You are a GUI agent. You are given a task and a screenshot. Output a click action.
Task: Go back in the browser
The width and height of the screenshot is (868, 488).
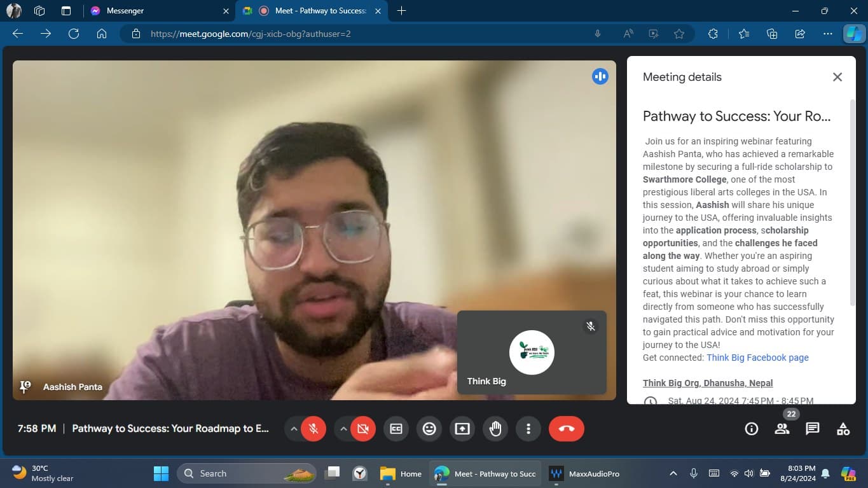click(18, 34)
